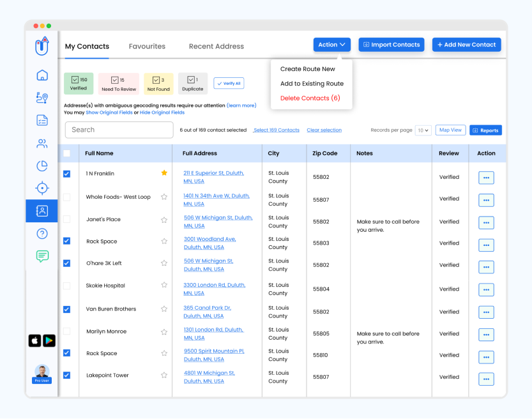Viewport: 532px width, 419px height.
Task: Switch to Map View
Action: click(451, 130)
